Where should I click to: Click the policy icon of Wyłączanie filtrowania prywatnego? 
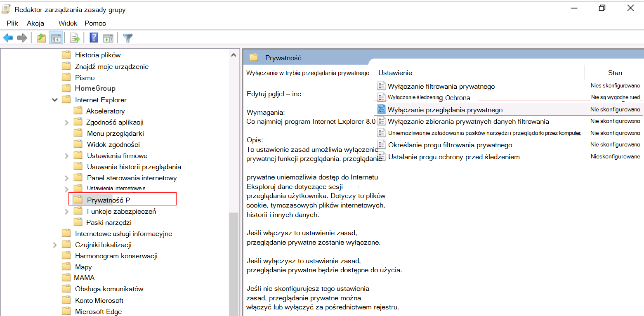pyautogui.click(x=381, y=86)
